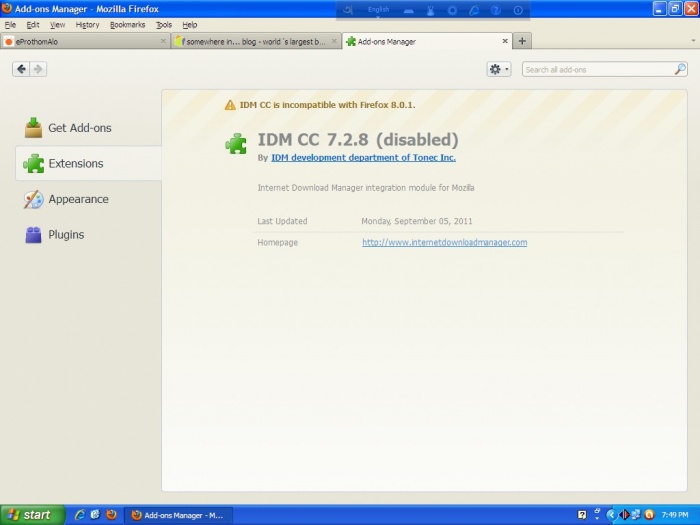Select the Add-ons Manager tab
The height and width of the screenshot is (525, 700).
pyautogui.click(x=427, y=42)
